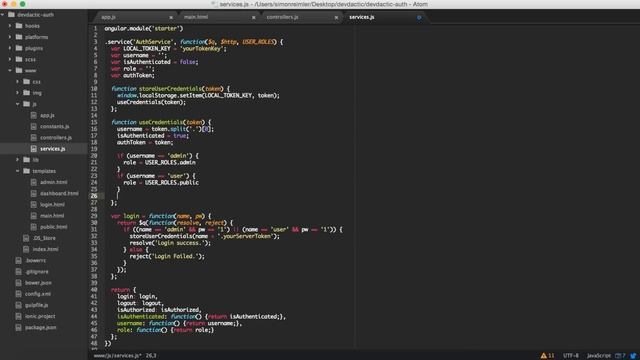Screen dimensions: 640x360
Task: Expand the platforms folder arrow
Action: [x=10, y=37]
